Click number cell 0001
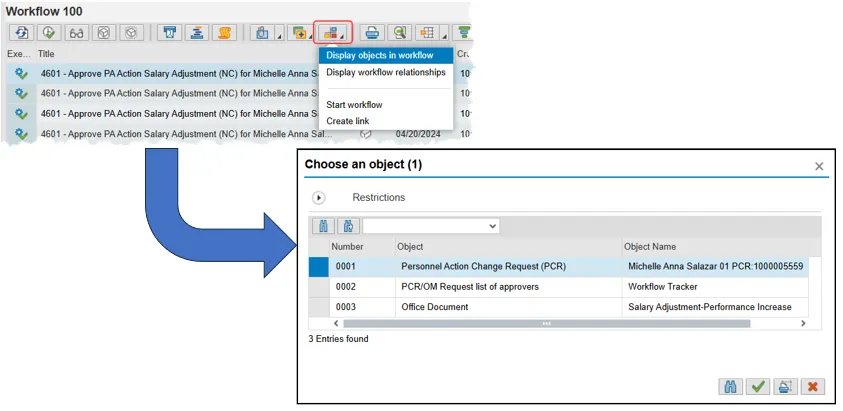 click(x=362, y=267)
